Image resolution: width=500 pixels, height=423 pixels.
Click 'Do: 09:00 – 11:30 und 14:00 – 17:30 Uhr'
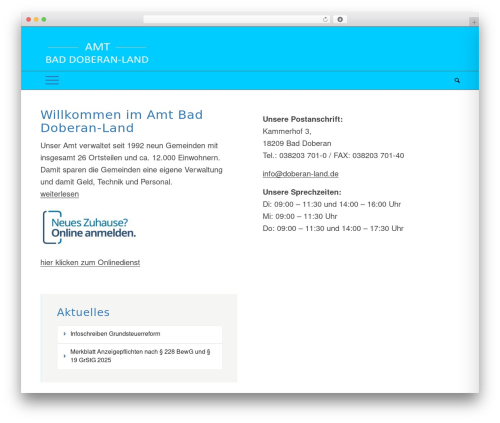pos(333,228)
